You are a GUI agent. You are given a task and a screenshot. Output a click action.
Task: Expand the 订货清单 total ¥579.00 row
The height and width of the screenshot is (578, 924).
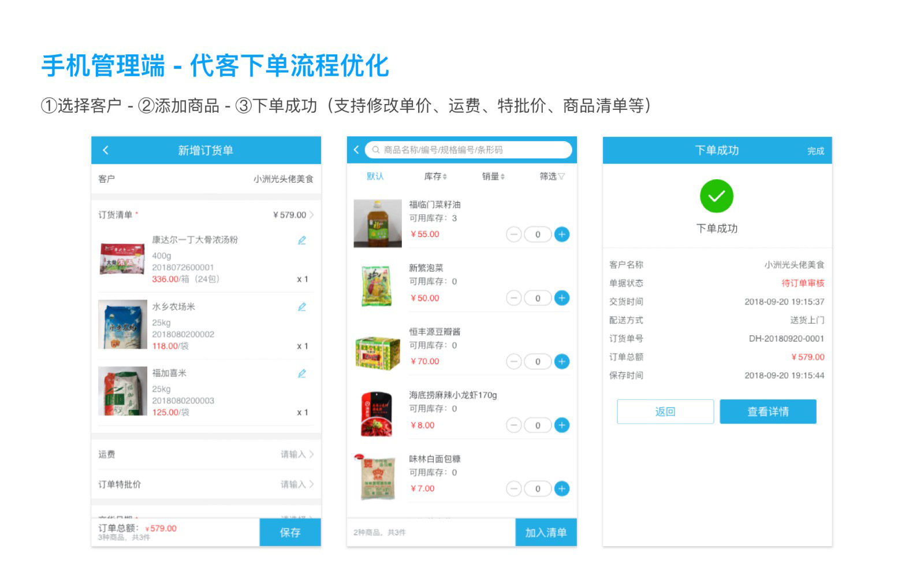pyautogui.click(x=293, y=215)
